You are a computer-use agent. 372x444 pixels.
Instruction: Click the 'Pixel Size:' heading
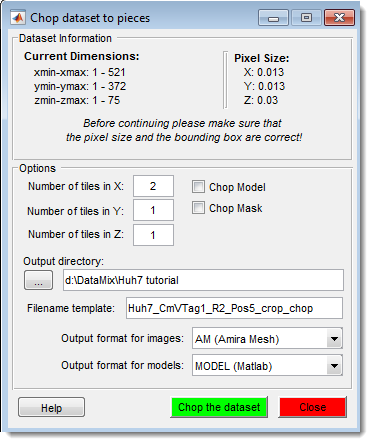[x=262, y=58]
